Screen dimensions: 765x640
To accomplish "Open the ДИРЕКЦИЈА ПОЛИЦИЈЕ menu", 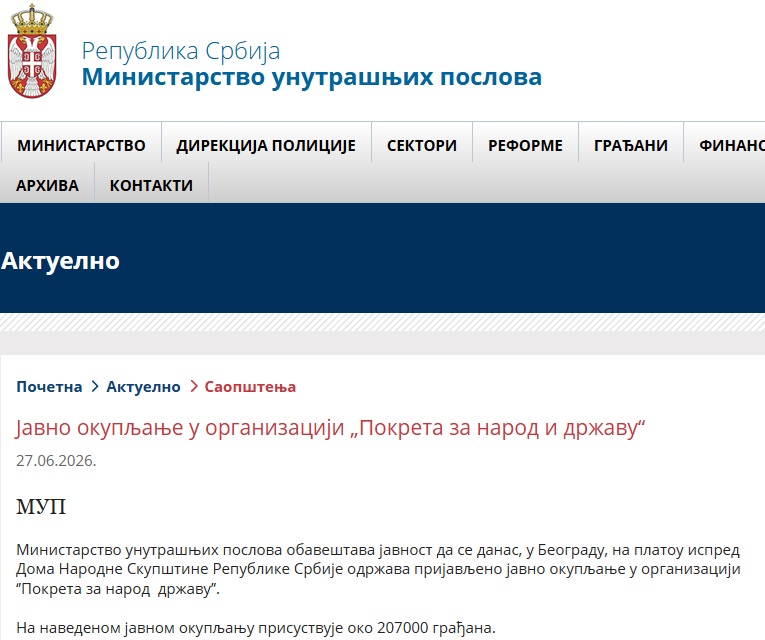I will (266, 145).
